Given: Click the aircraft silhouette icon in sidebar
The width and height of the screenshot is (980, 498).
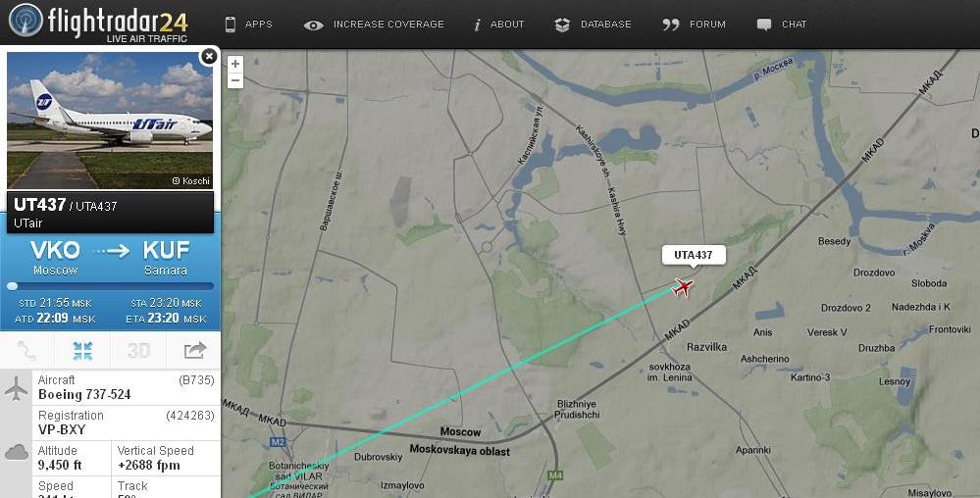Looking at the screenshot, I should tap(17, 388).
